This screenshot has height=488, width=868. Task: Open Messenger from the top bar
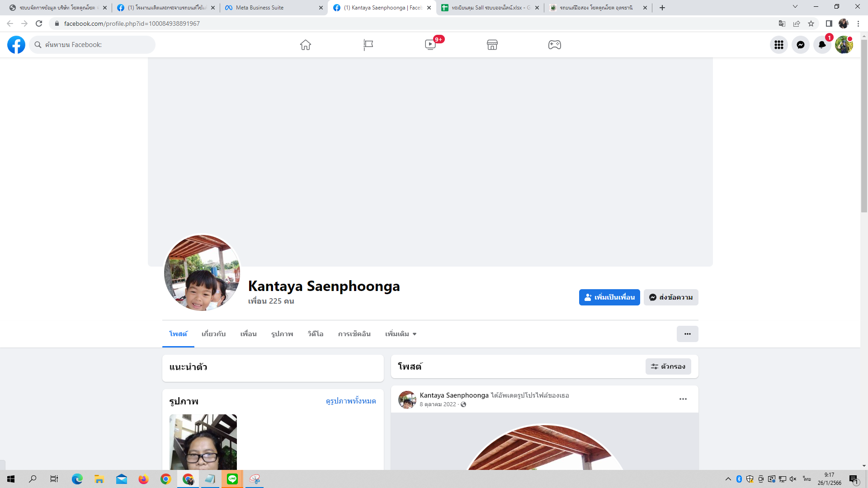pos(800,45)
